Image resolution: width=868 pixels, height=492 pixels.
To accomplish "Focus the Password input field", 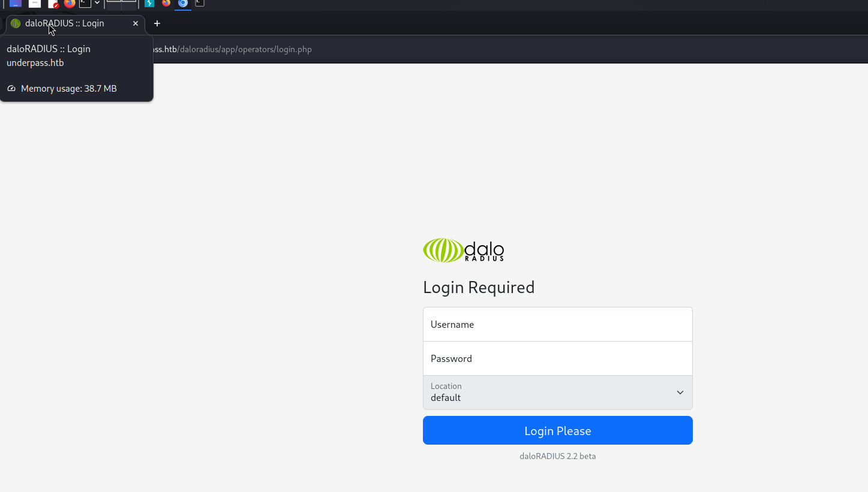I will [557, 358].
